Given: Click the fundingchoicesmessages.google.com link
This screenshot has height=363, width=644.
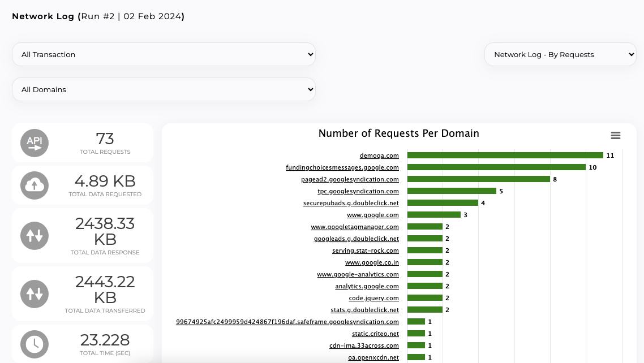Looking at the screenshot, I should click(342, 167).
